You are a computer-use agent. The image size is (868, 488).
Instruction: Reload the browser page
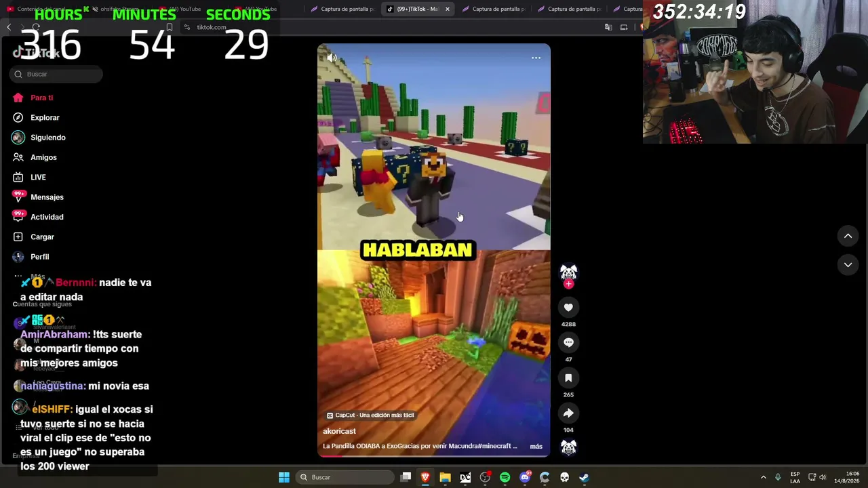click(36, 27)
